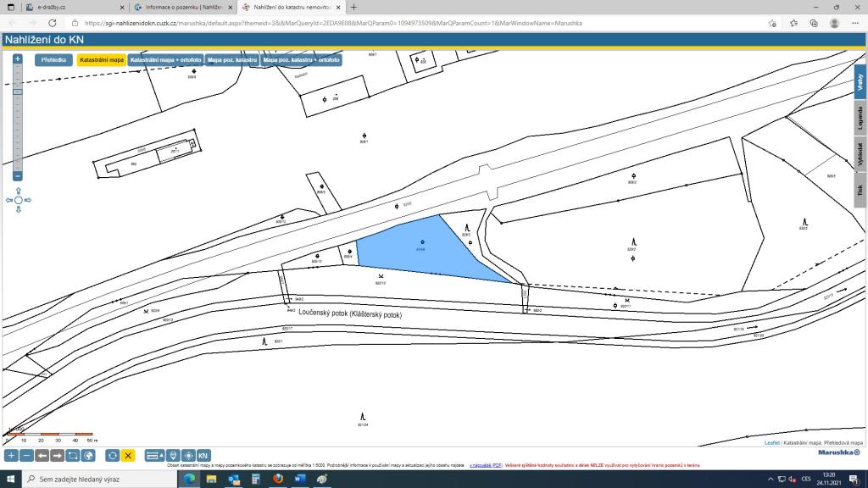
Task: Click the taskbar clock showing 13:20
Action: tap(829, 480)
